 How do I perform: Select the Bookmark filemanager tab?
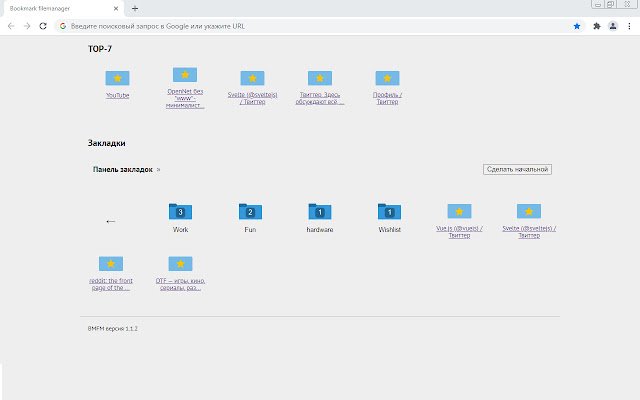[x=63, y=9]
